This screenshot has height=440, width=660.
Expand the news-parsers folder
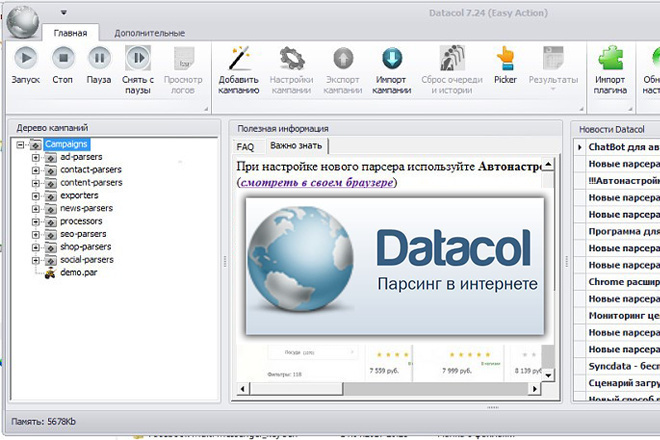[x=36, y=209]
